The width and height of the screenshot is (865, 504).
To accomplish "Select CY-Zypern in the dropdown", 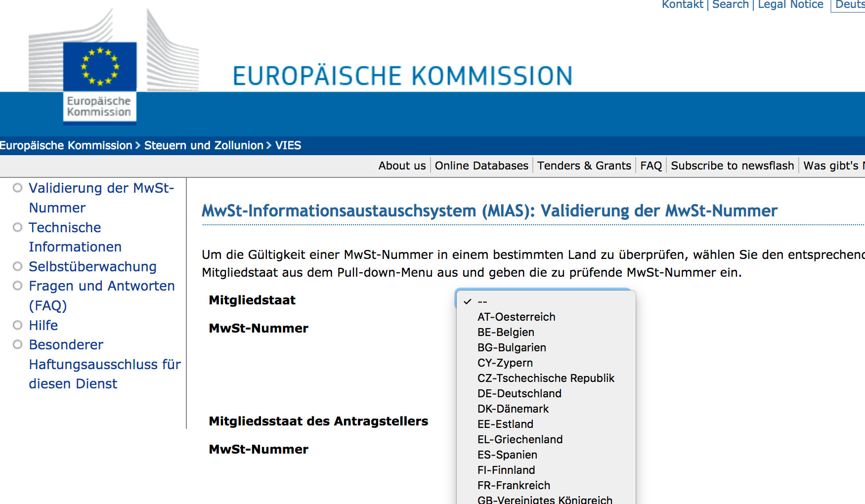I will [x=546, y=363].
